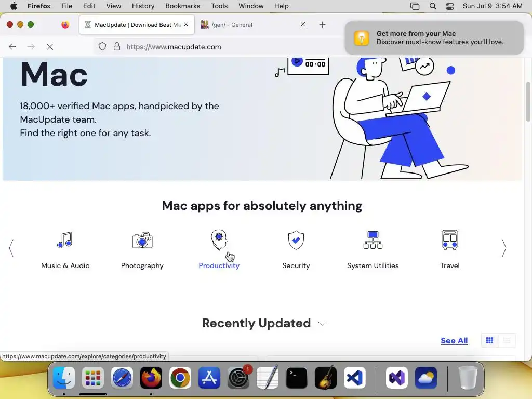Open the Help menu

(281, 6)
